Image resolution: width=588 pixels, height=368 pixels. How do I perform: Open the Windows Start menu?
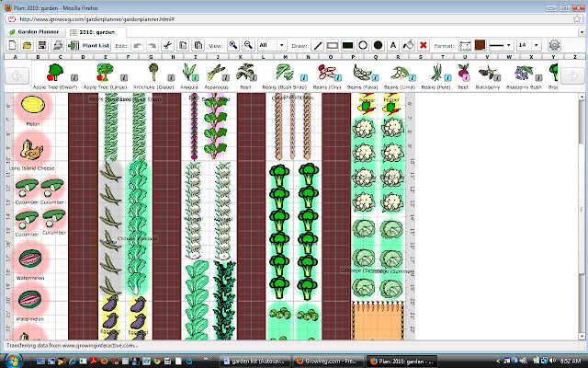13,361
